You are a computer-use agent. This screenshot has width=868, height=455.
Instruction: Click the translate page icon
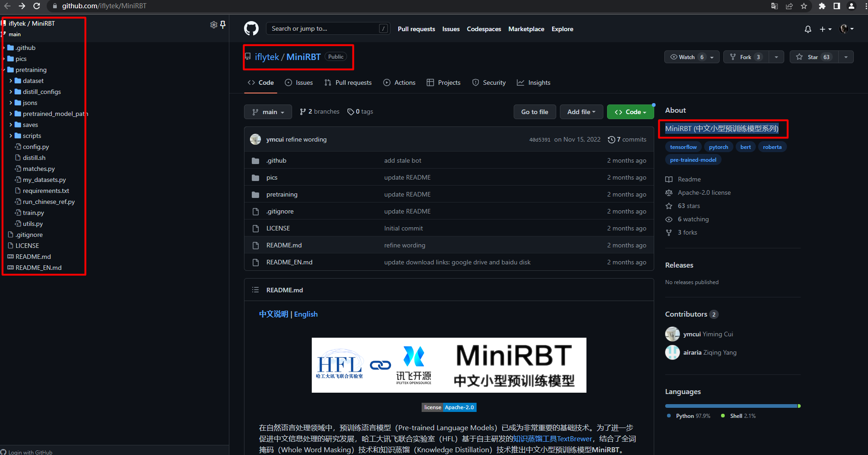click(x=775, y=6)
